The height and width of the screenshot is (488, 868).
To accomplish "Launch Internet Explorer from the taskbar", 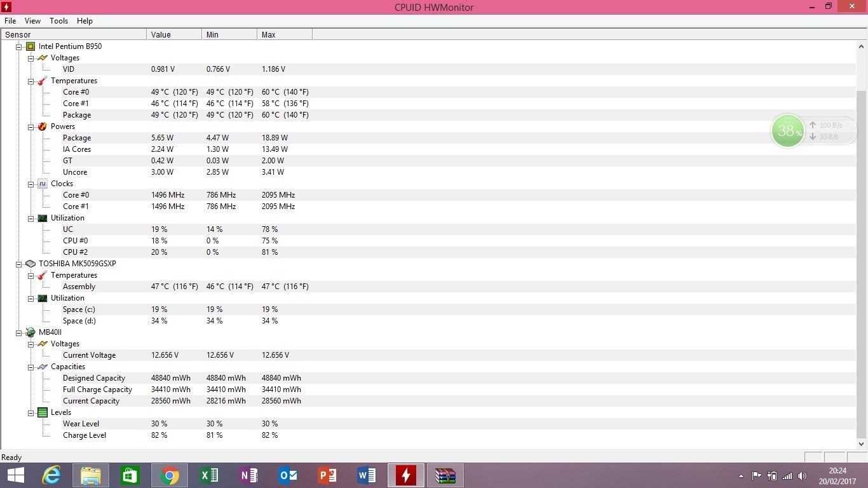I will [51, 475].
